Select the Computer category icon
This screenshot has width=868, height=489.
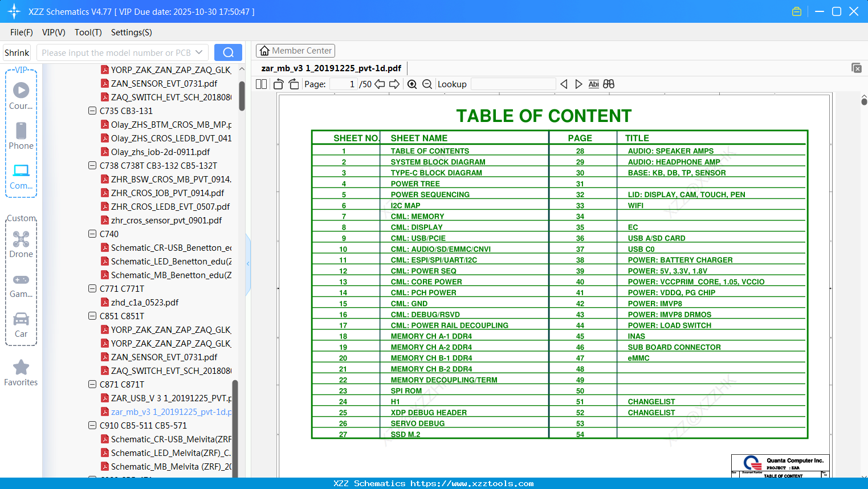click(21, 176)
